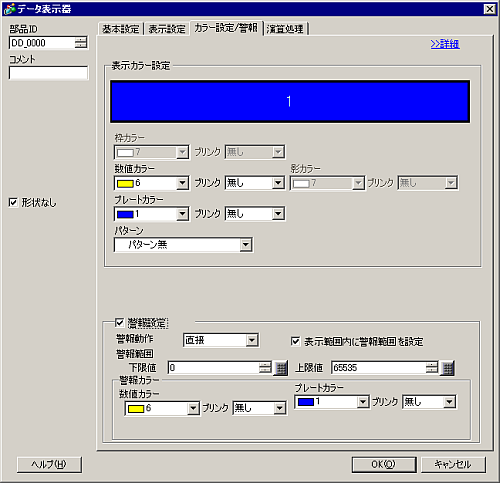The image size is (500, 483).
Task: Click spinner arrows on 下限値 field
Action: pyautogui.click(x=265, y=368)
